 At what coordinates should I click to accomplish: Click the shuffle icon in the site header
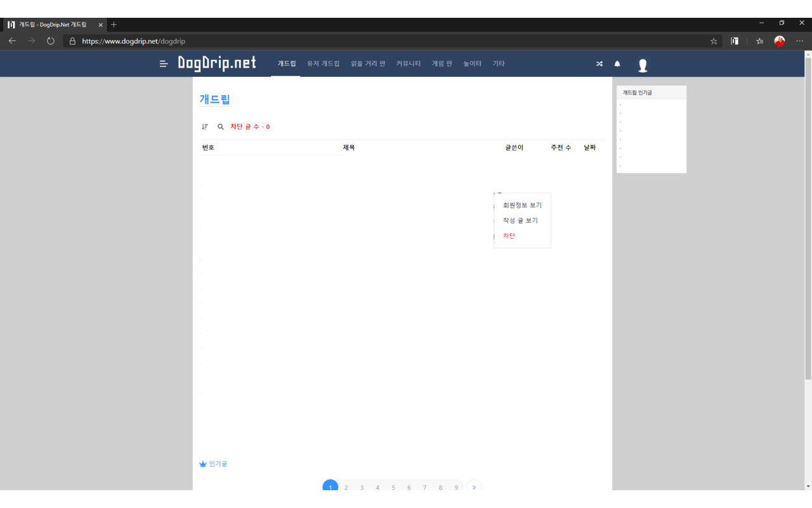599,64
